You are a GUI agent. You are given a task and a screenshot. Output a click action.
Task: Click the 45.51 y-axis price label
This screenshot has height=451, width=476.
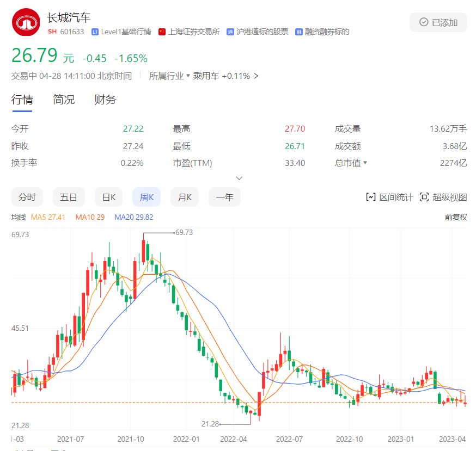pos(20,328)
